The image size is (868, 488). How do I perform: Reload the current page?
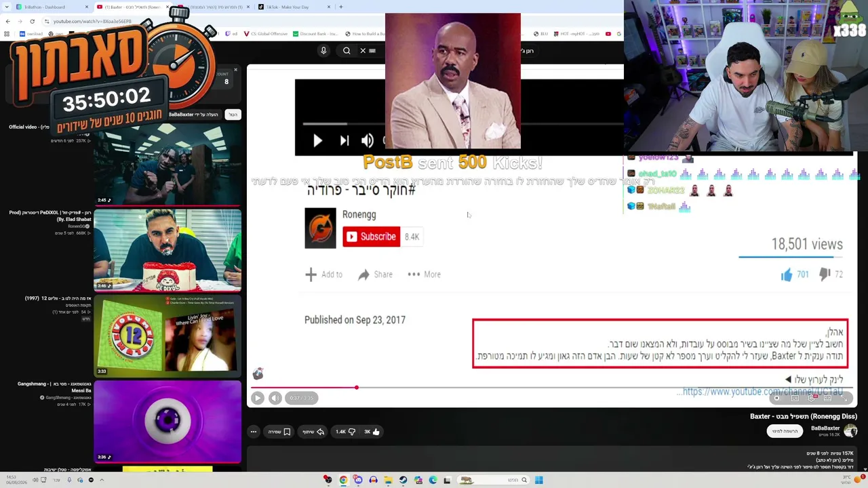(x=32, y=22)
